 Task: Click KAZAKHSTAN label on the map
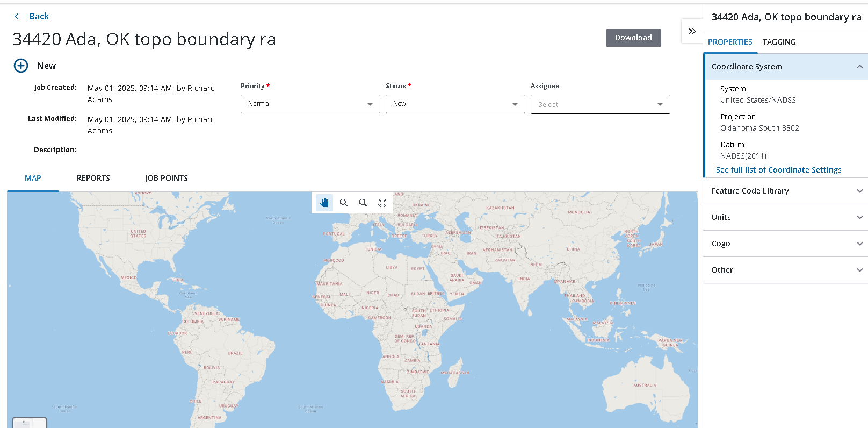tap(500, 208)
